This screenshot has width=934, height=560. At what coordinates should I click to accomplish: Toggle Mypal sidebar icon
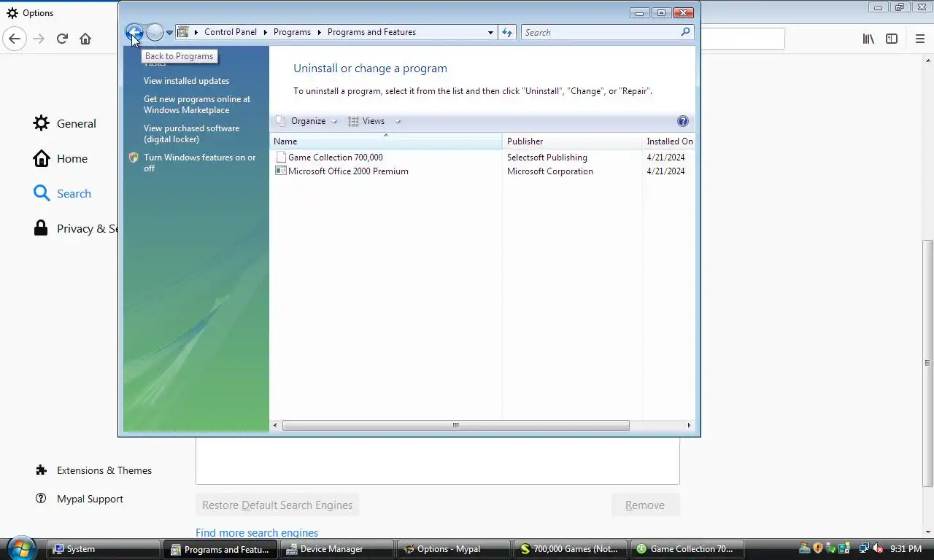click(892, 39)
